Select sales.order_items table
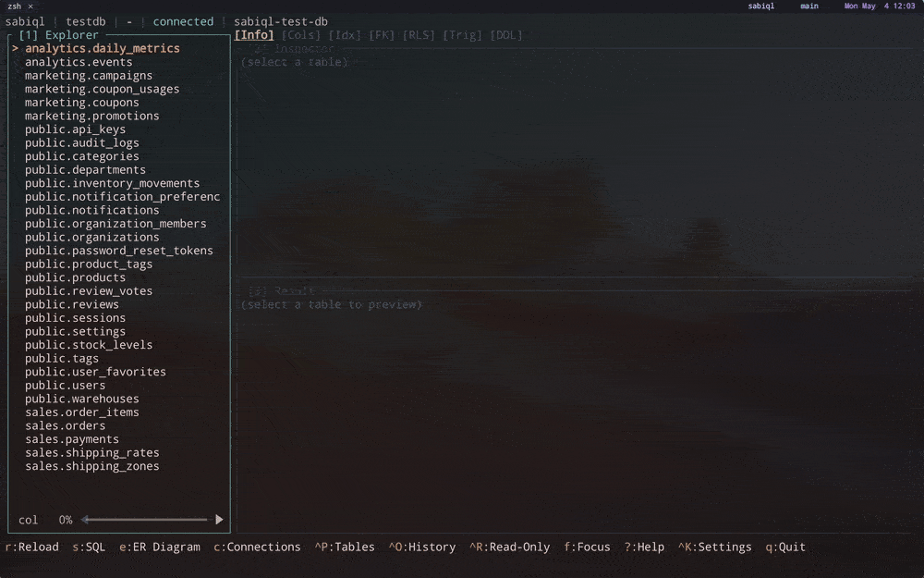The image size is (924, 578). point(82,412)
